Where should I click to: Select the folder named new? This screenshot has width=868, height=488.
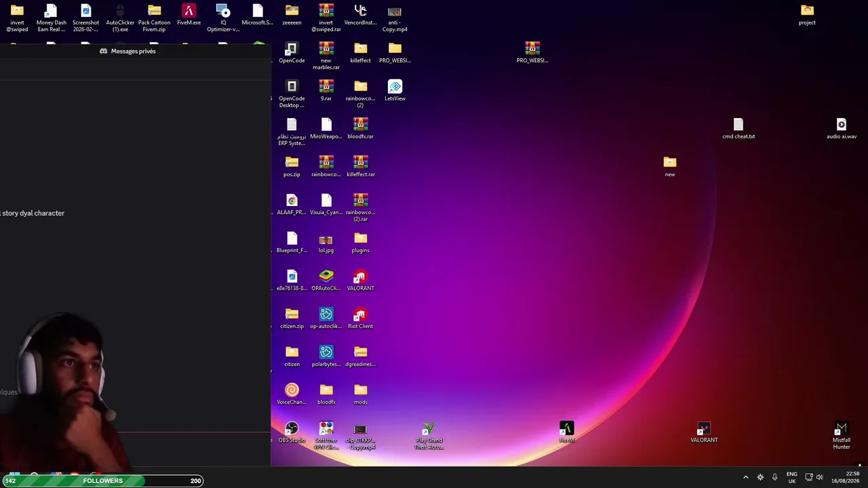[x=669, y=167]
